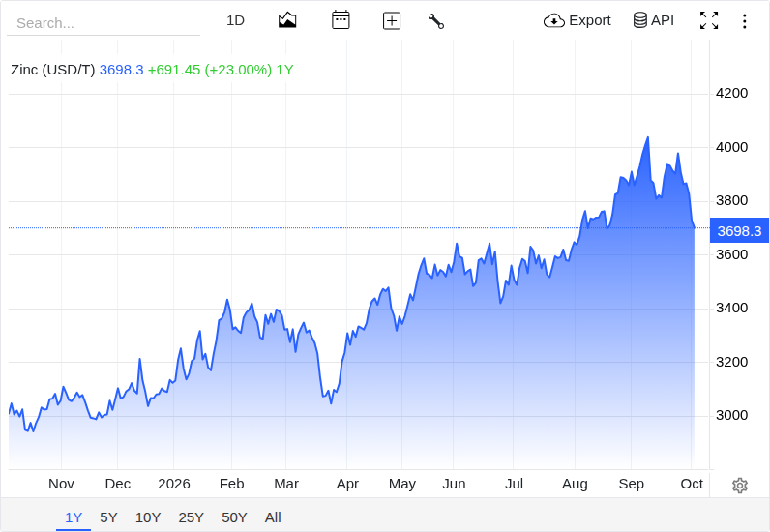Click the May label on time axis

[402, 484]
